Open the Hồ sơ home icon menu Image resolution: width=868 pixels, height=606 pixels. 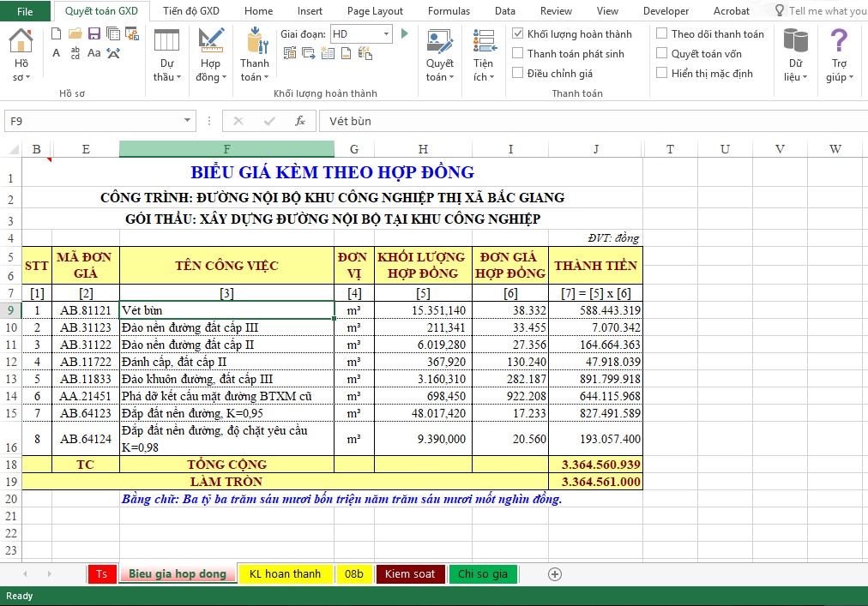click(x=21, y=43)
